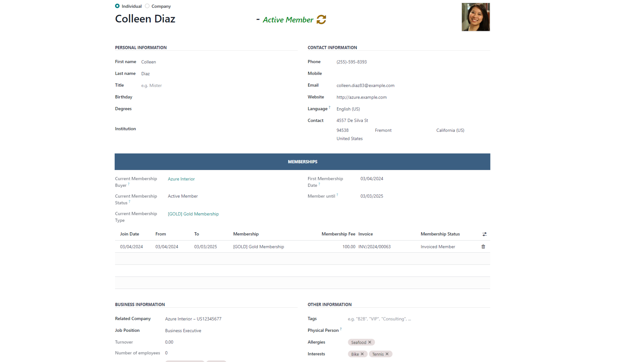Click the Title field placeholder
The image size is (644, 362).
coord(152,85)
